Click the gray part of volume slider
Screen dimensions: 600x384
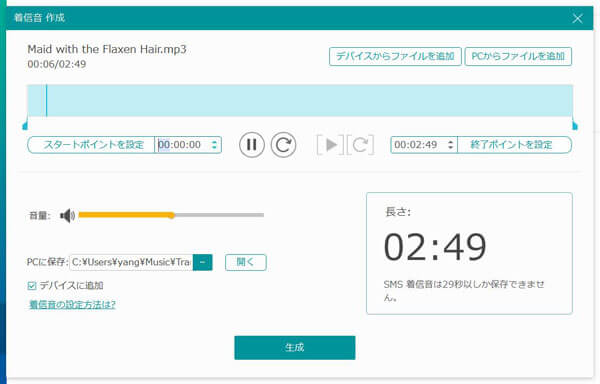219,215
